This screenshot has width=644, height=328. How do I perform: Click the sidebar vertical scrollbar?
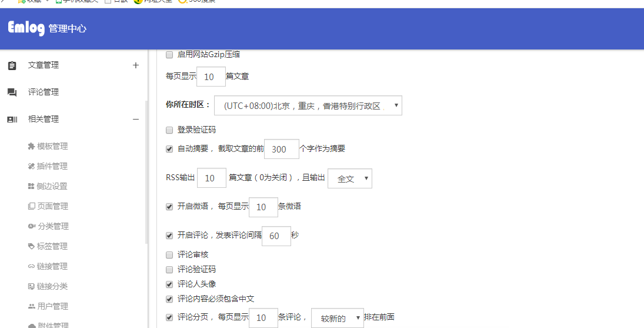(x=146, y=173)
